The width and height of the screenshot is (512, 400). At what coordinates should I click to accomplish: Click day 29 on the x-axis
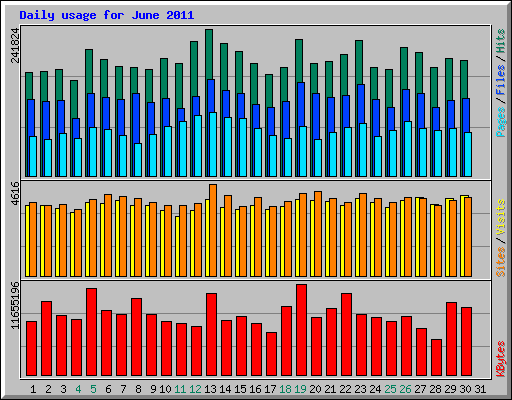[x=450, y=389]
